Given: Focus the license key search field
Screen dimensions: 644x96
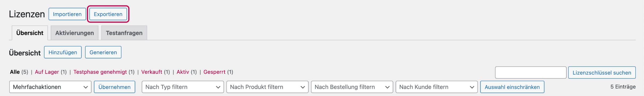Looking at the screenshot, I should 531,73.
